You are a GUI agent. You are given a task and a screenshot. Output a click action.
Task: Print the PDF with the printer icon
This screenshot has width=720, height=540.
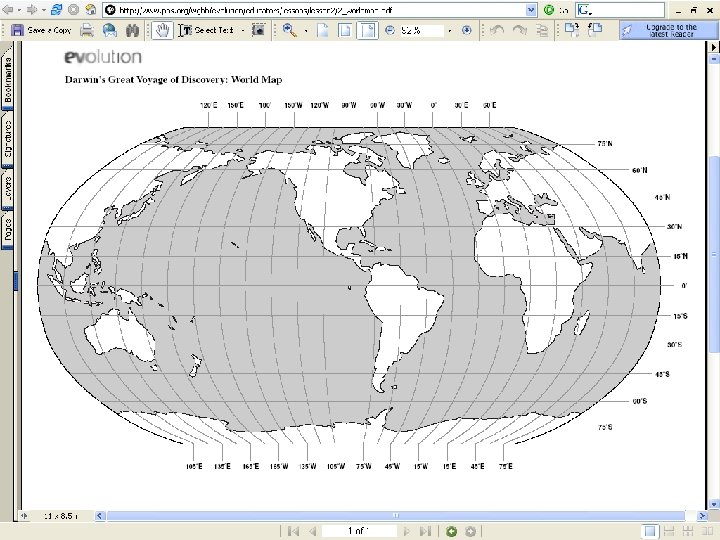tap(87, 30)
